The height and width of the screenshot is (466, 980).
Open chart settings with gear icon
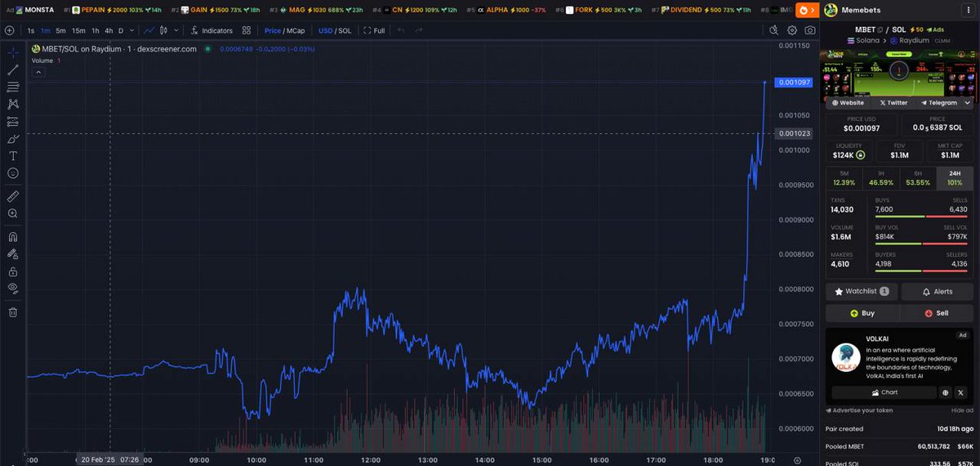click(792, 30)
